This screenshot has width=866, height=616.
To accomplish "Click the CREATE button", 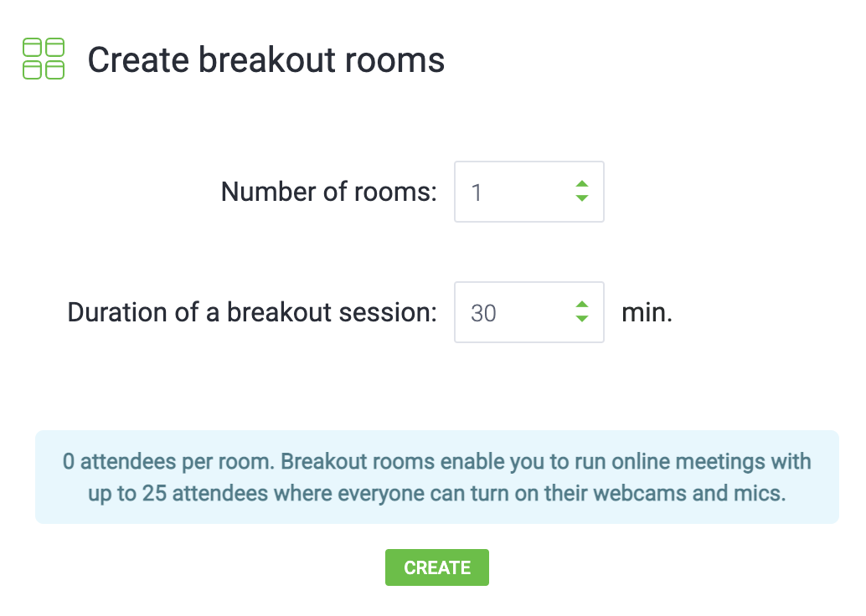I will [436, 567].
